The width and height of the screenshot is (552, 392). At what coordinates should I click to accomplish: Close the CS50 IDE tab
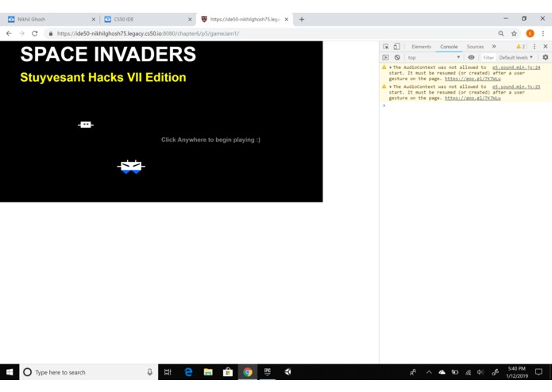pyautogui.click(x=190, y=19)
